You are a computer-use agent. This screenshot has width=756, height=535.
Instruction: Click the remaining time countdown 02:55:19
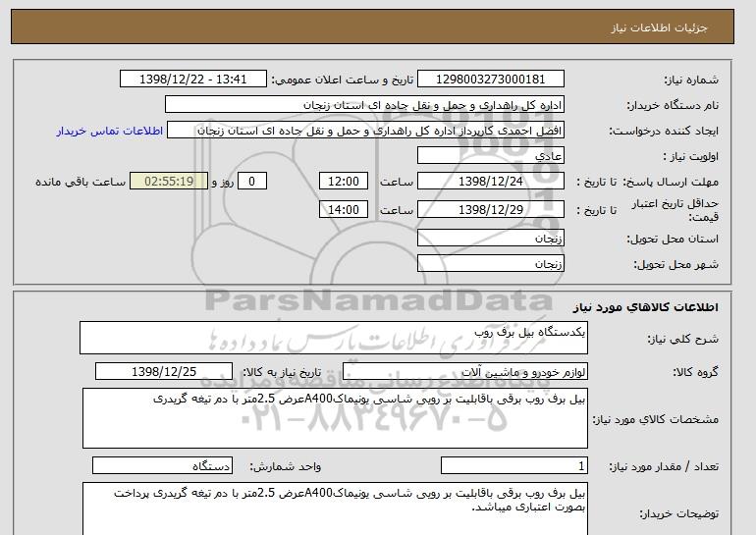pos(169,182)
